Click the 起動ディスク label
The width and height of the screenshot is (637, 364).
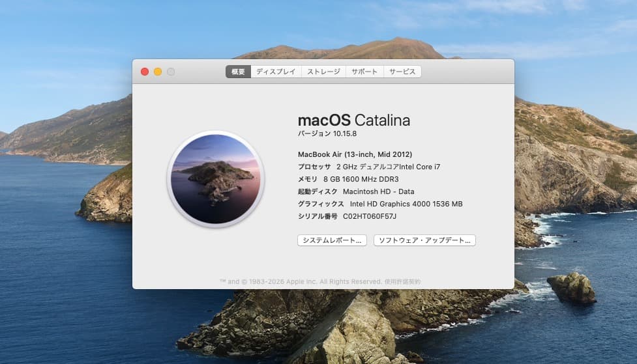(x=318, y=191)
